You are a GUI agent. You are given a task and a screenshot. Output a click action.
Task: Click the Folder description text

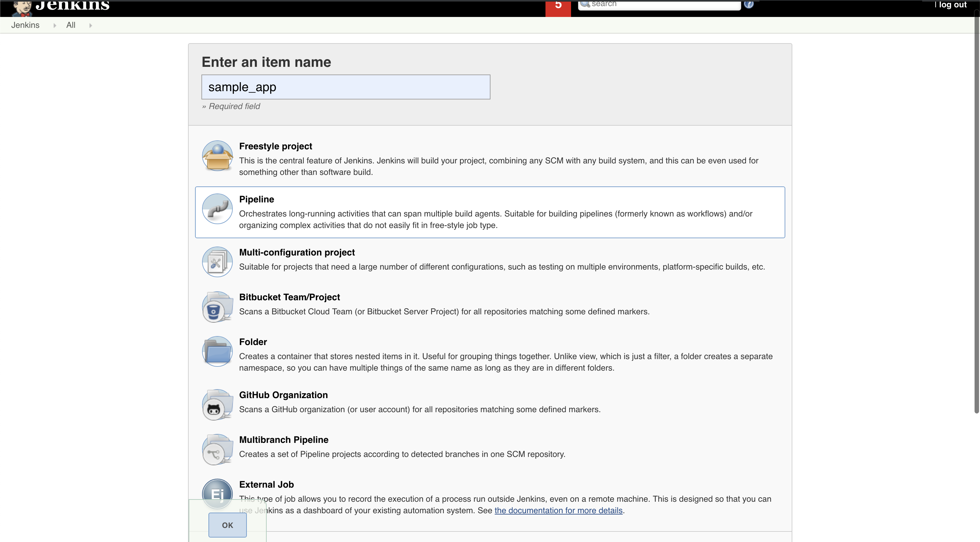tap(506, 362)
